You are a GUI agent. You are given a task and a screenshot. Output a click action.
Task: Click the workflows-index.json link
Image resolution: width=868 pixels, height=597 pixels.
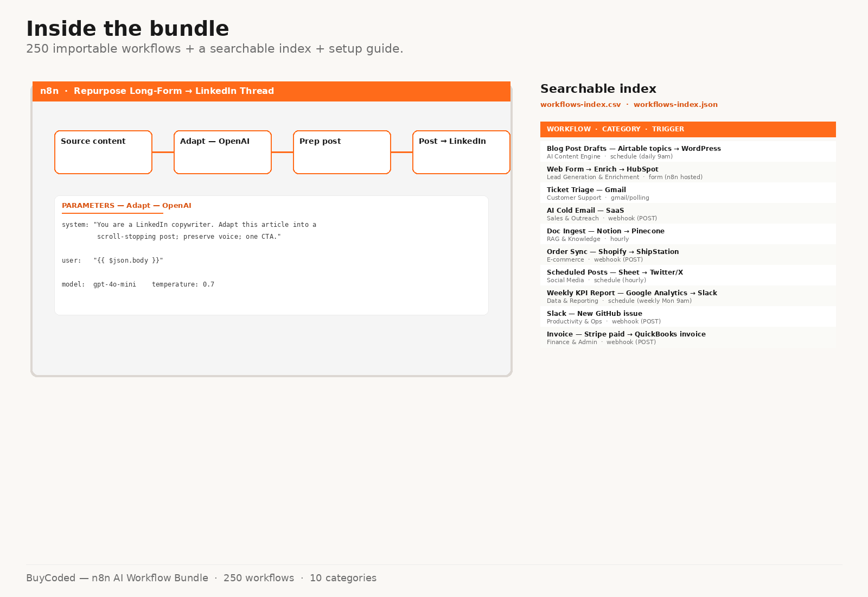tap(675, 105)
